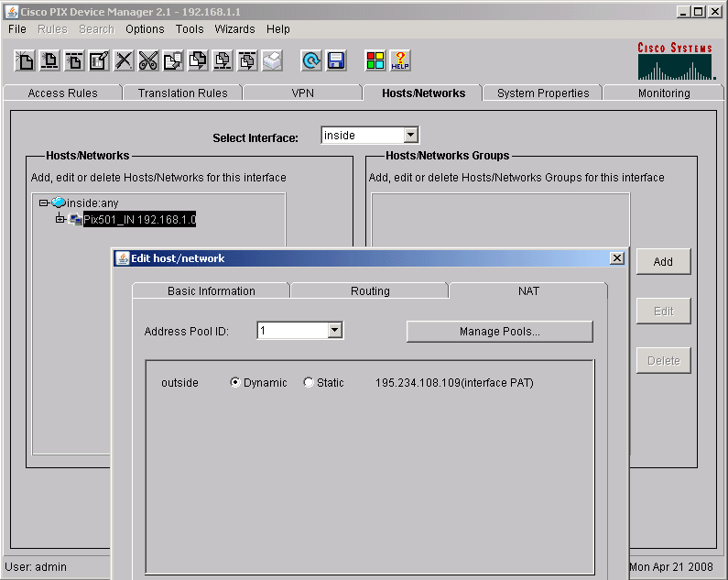This screenshot has width=728, height=580.
Task: Select the Static radio button
Action: (309, 382)
